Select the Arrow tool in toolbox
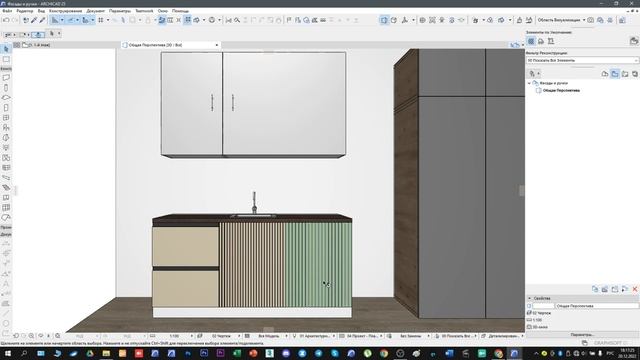 (6, 49)
